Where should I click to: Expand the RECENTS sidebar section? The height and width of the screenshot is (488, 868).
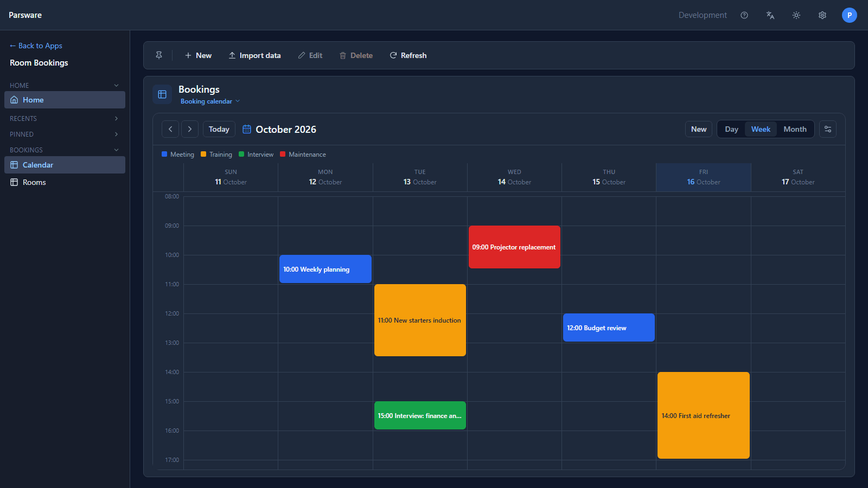(116, 119)
